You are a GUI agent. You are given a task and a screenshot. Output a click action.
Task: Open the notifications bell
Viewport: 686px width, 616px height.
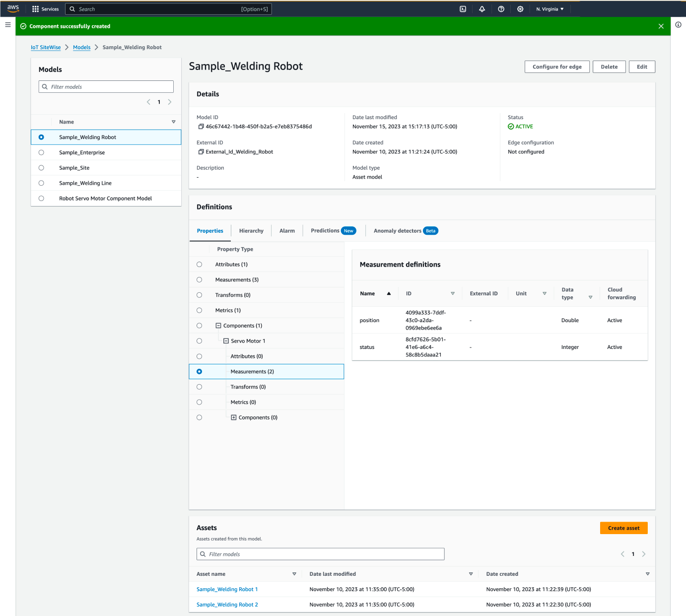tap(481, 8)
